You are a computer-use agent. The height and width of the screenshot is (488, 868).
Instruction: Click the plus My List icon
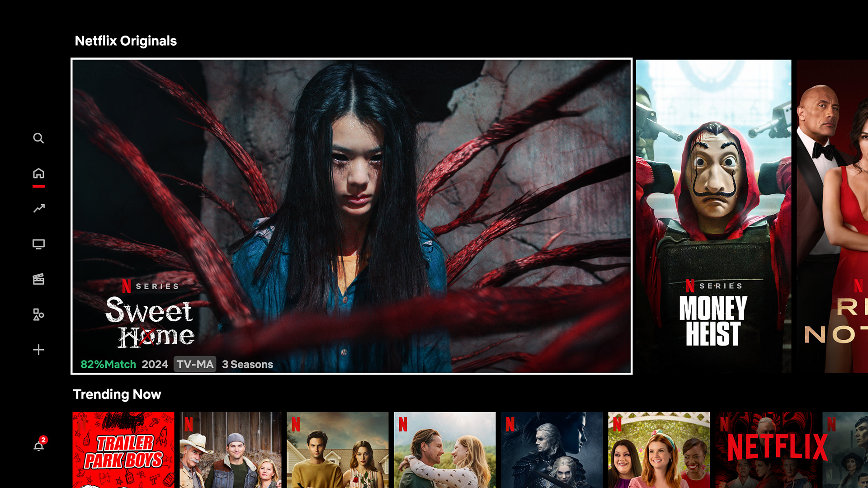(x=38, y=350)
